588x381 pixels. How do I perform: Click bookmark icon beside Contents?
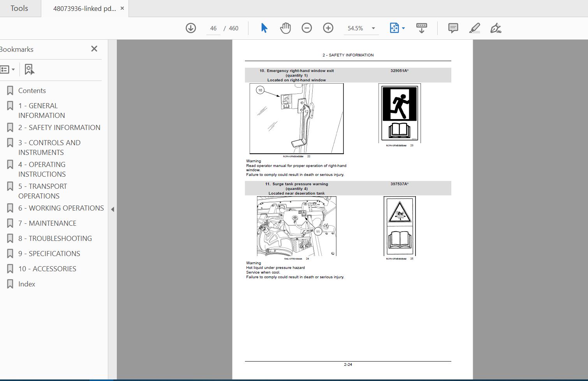pos(10,91)
